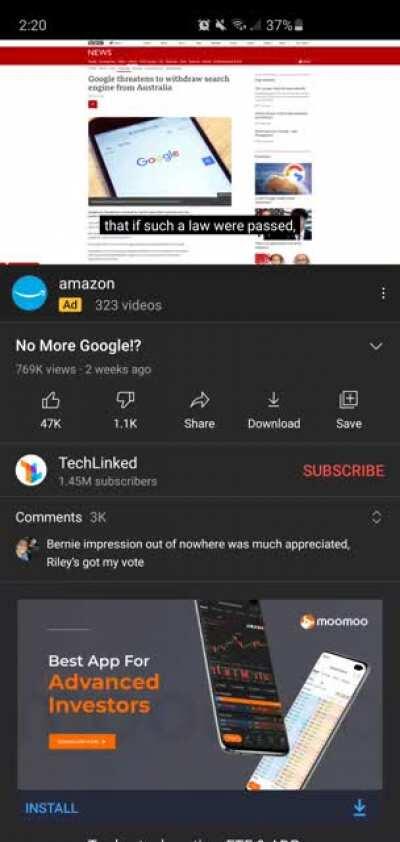Tap INSTALL for the moomoo app
Image resolution: width=400 pixels, height=842 pixels.
pyautogui.click(x=52, y=808)
